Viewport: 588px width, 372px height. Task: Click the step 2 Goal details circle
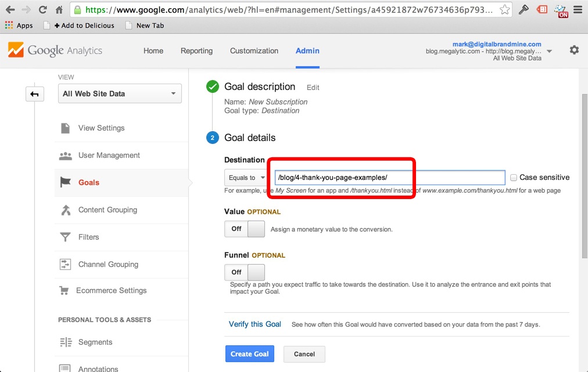point(213,138)
